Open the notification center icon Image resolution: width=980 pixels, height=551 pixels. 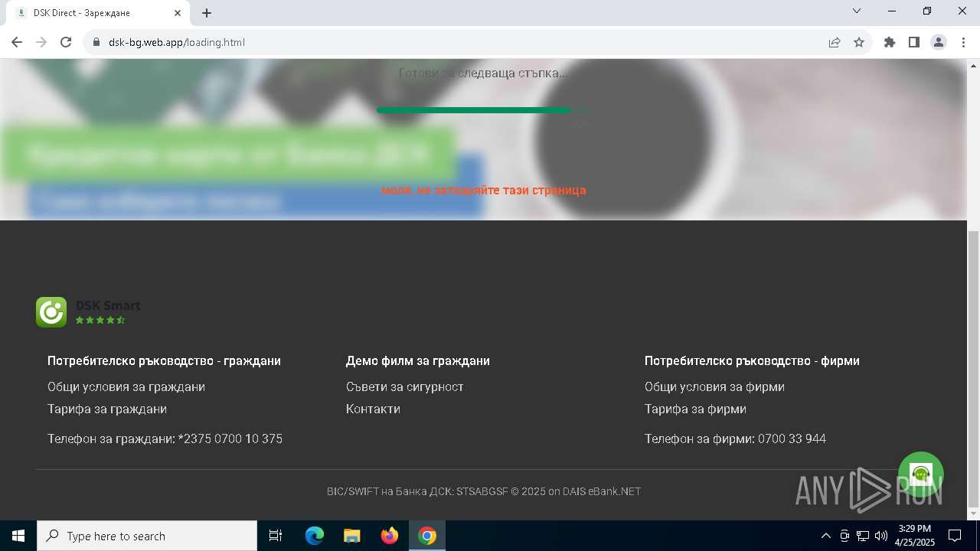(x=955, y=536)
